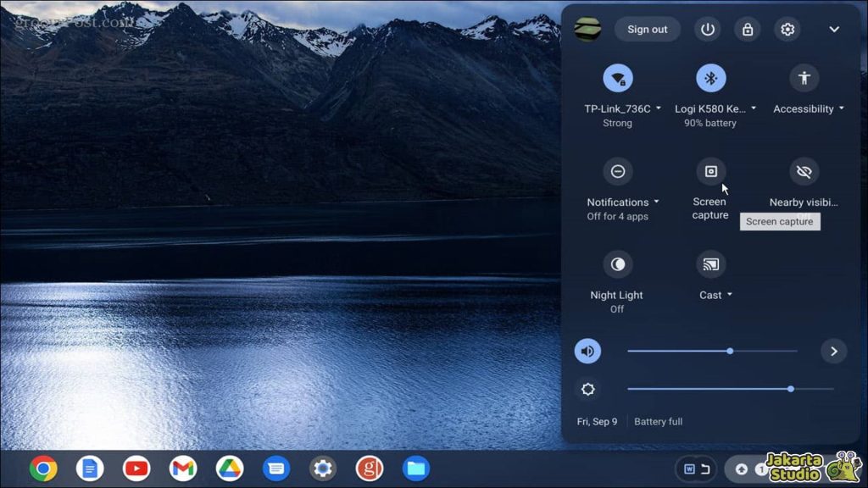
Task: Launch Google Chrome from the shelf
Action: [x=43, y=468]
